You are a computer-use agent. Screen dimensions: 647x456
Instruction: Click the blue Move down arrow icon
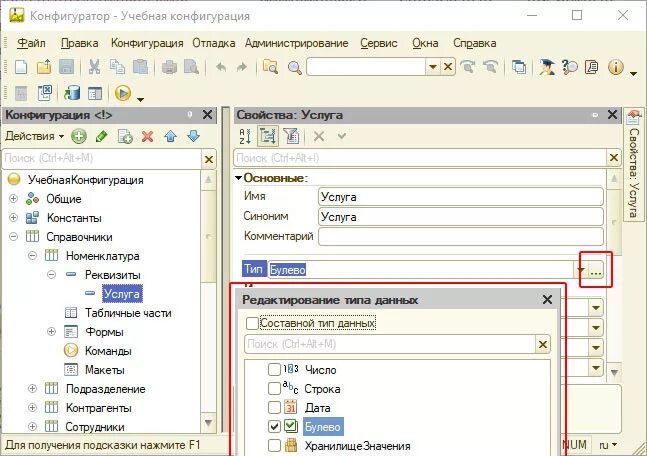pos(193,136)
